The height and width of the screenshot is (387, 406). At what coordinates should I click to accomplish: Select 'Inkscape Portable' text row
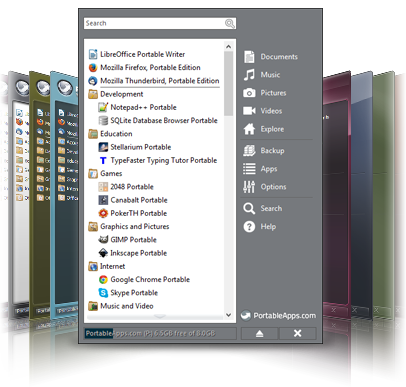point(138,253)
